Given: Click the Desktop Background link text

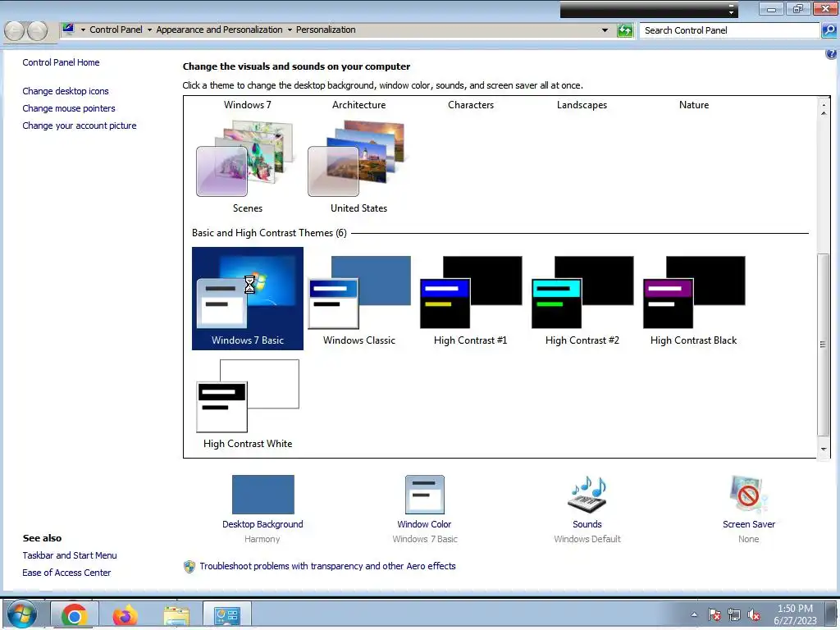Looking at the screenshot, I should [x=262, y=524].
